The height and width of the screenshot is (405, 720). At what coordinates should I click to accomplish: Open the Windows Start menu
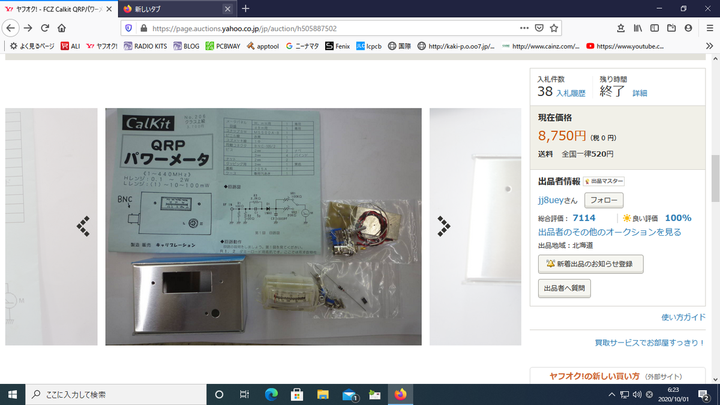click(12, 394)
